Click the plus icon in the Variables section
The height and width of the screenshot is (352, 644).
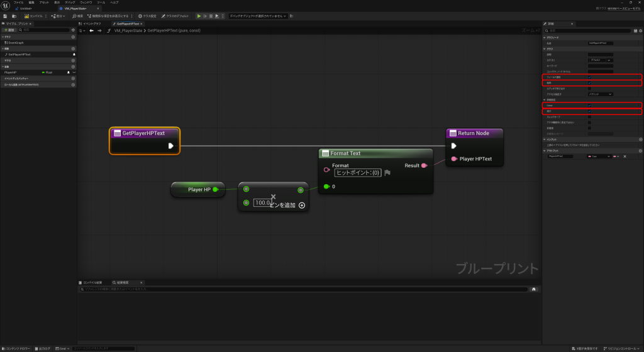[73, 66]
